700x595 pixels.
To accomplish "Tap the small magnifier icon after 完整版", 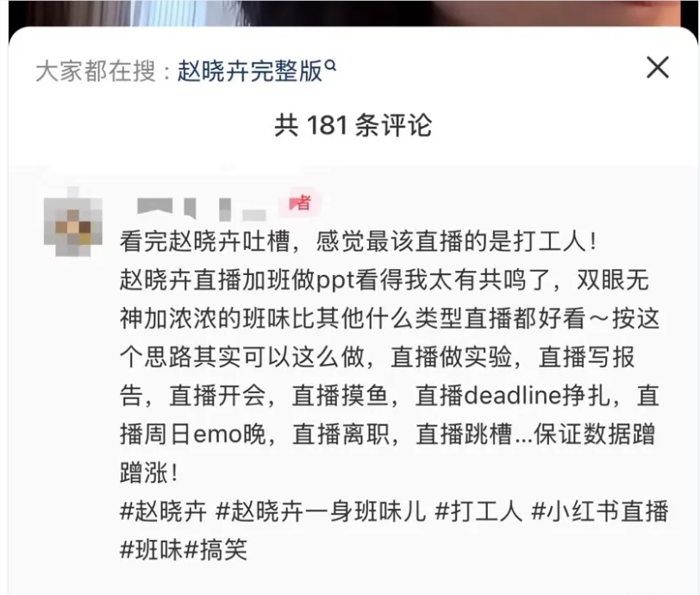I will coord(330,66).
